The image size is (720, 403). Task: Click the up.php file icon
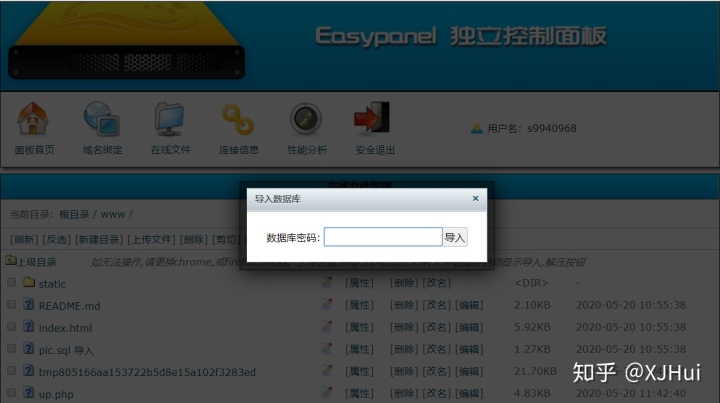tap(28, 392)
